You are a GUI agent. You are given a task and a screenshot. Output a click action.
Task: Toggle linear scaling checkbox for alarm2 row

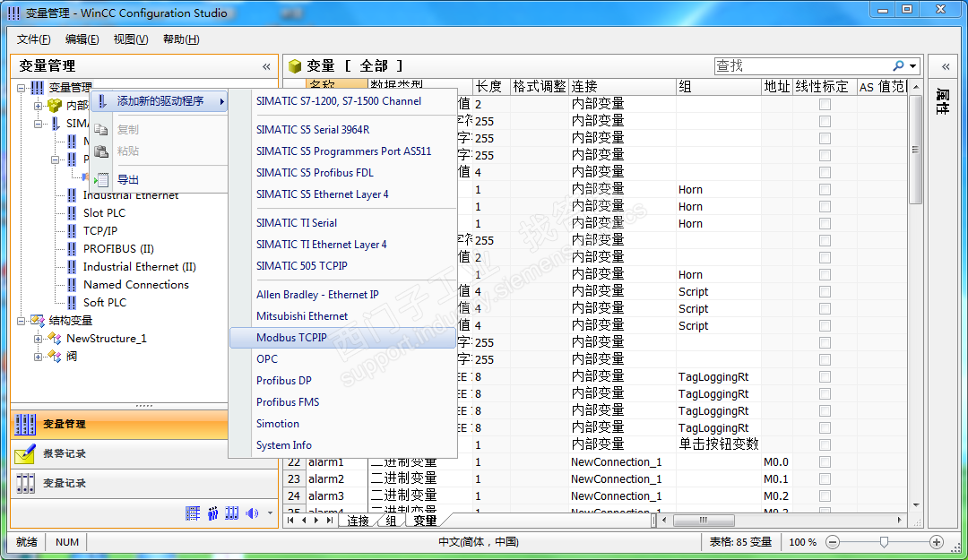tap(825, 479)
